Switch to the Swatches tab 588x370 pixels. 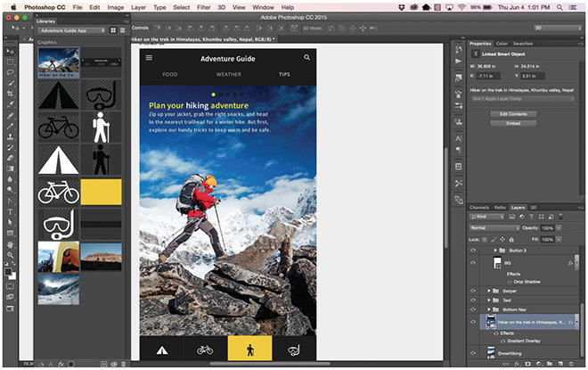click(x=523, y=44)
